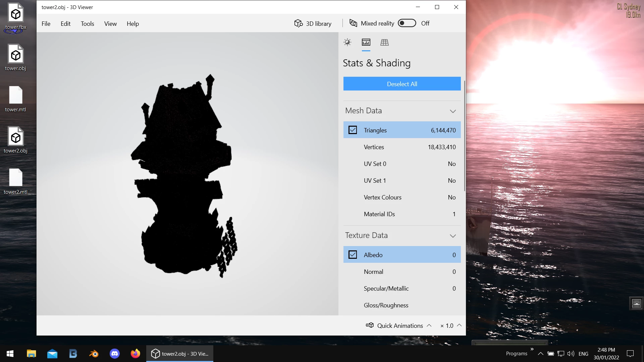644x362 pixels.
Task: Collapse the Texture Data section
Action: click(453, 236)
